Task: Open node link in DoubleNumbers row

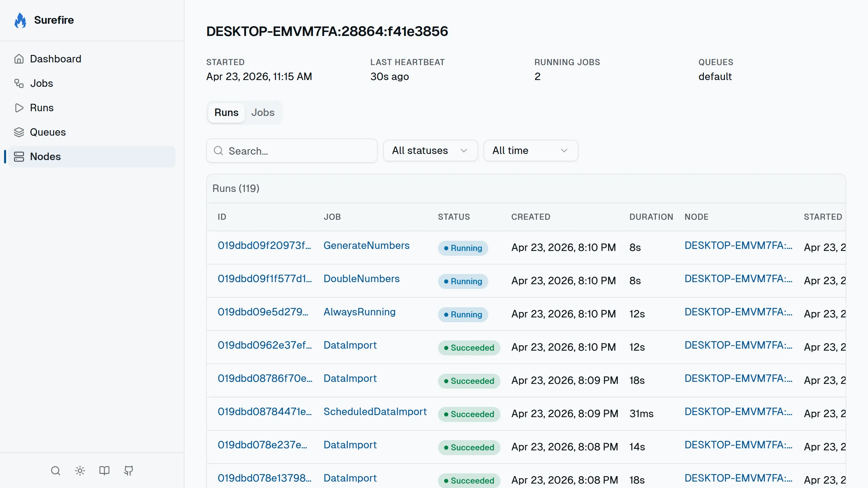Action: (x=738, y=279)
